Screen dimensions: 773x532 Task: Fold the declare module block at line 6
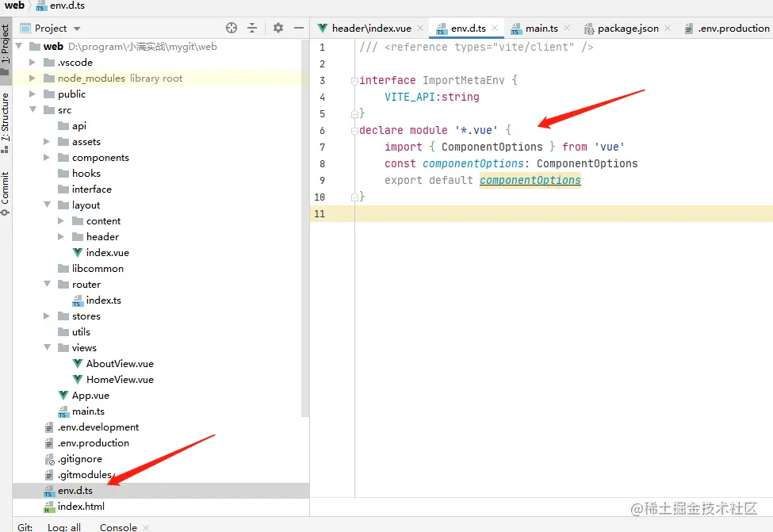pos(354,131)
